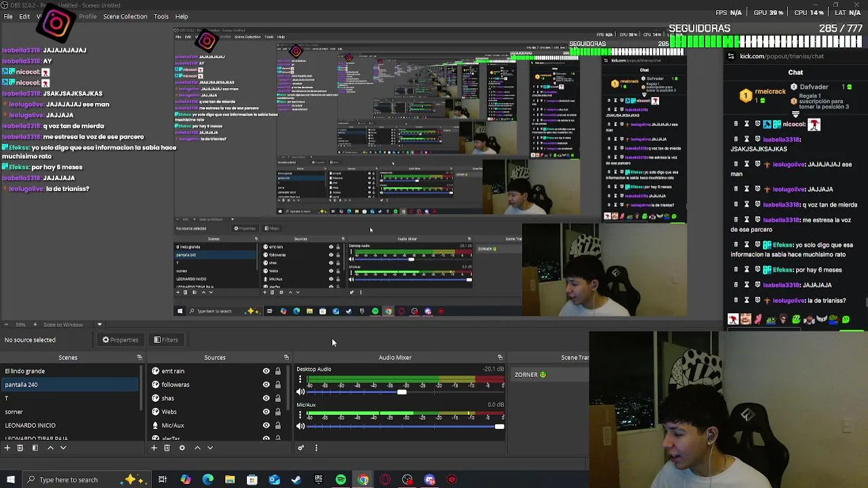Screen dimensions: 868x488
Task: Select the T scene
Action: [69, 398]
